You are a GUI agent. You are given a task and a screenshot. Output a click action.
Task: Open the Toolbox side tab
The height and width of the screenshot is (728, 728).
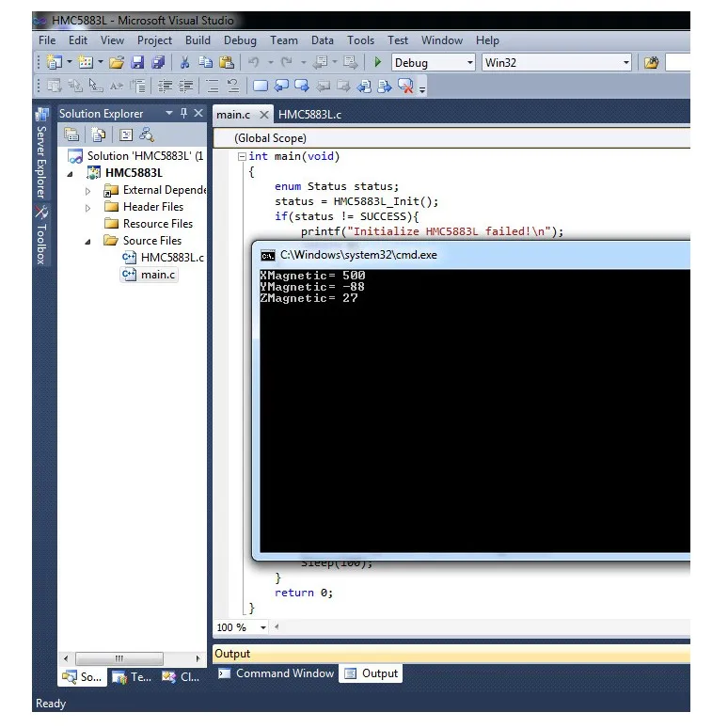[41, 235]
